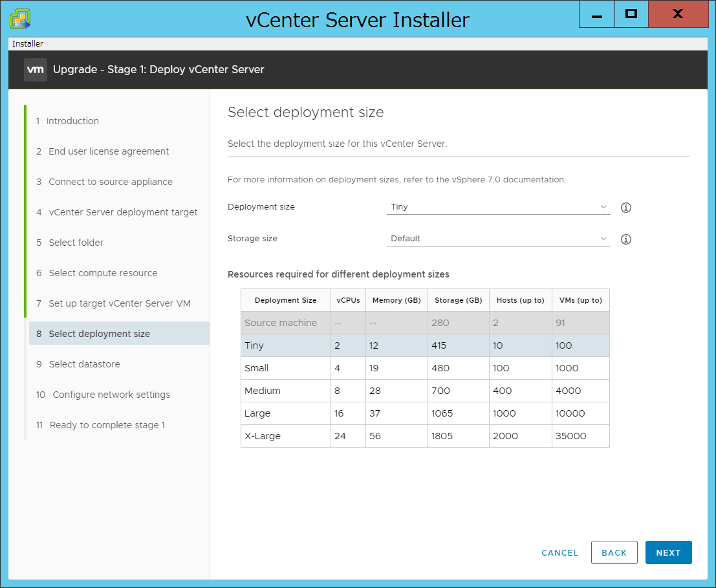This screenshot has height=588, width=716.
Task: Go to step 5 Select folder
Action: [70, 243]
